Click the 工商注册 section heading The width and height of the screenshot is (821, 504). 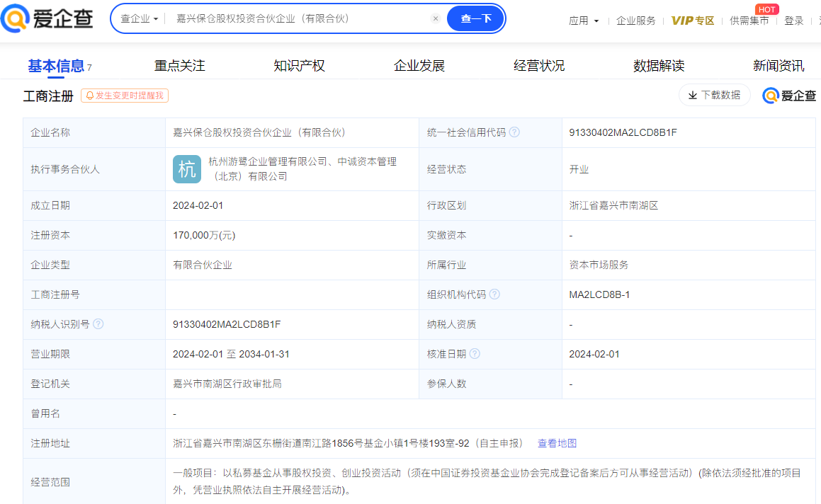(48, 96)
